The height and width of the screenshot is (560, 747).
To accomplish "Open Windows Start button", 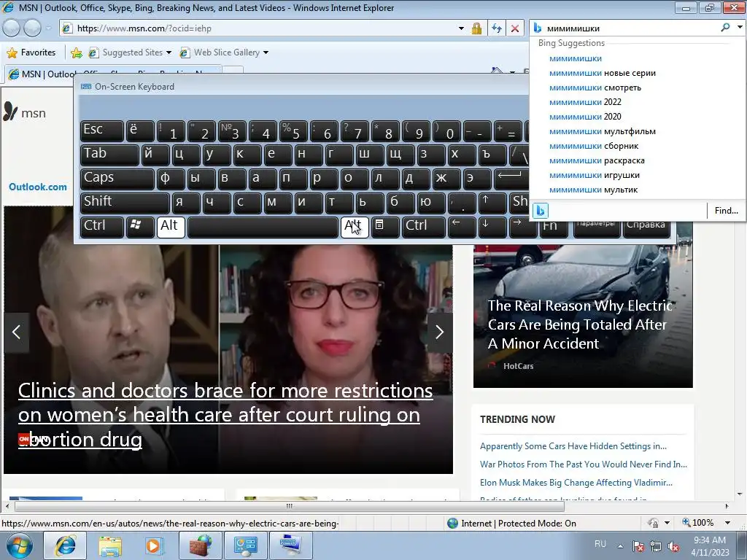I will point(19,545).
